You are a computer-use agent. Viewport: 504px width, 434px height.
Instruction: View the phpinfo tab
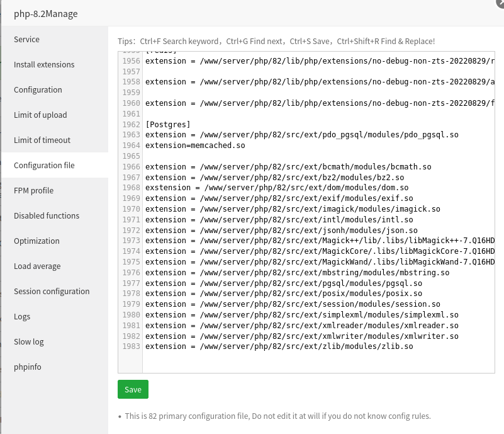pos(28,367)
